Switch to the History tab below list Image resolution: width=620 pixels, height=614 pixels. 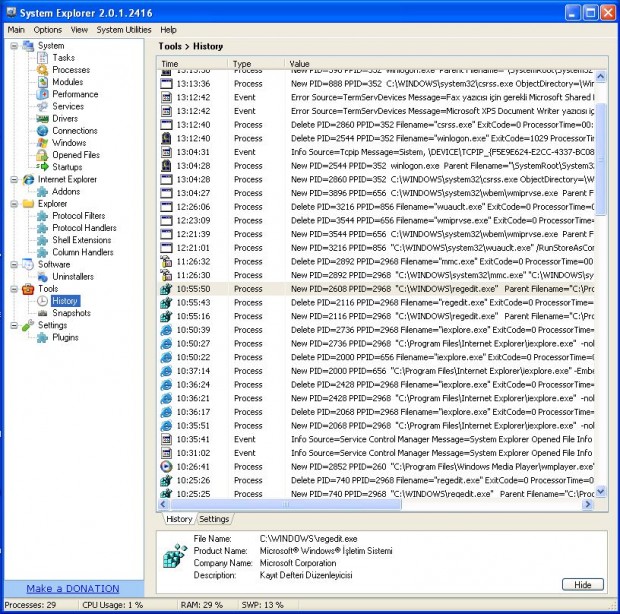coord(179,519)
